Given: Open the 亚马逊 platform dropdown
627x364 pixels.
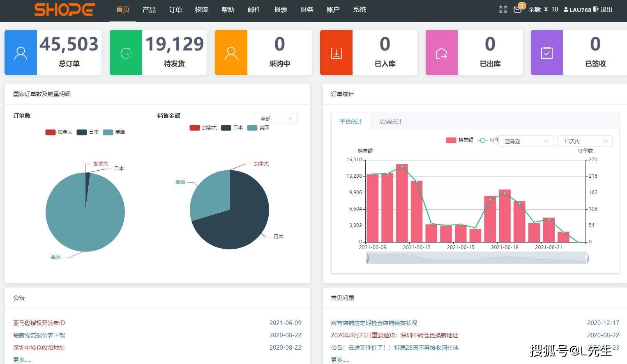Looking at the screenshot, I should click(526, 141).
